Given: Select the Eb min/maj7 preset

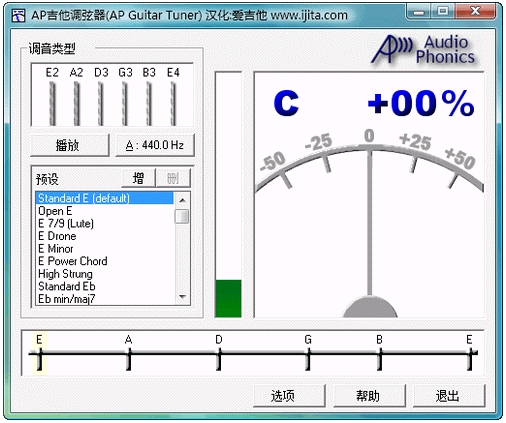Looking at the screenshot, I should [x=105, y=299].
